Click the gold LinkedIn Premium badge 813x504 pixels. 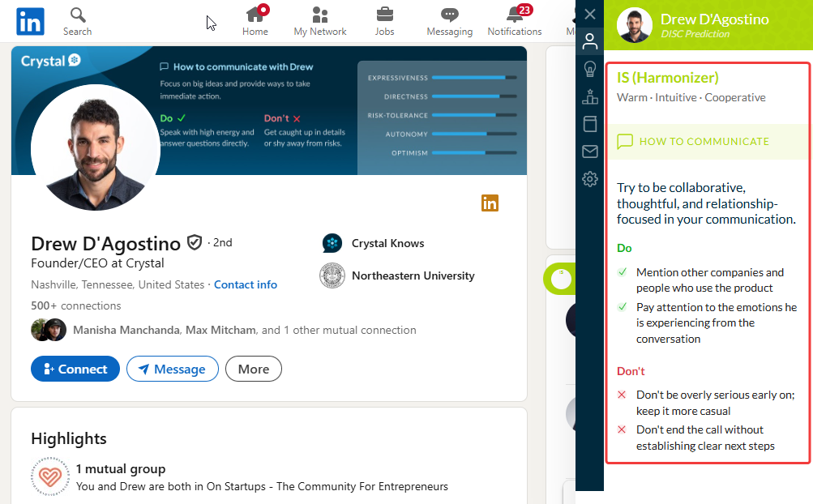click(490, 203)
